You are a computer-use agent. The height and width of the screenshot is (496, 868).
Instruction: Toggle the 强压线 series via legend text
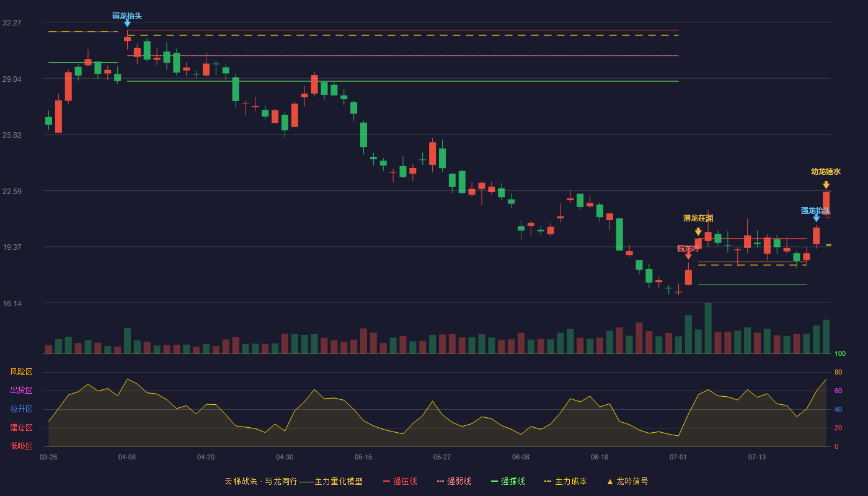405,482
